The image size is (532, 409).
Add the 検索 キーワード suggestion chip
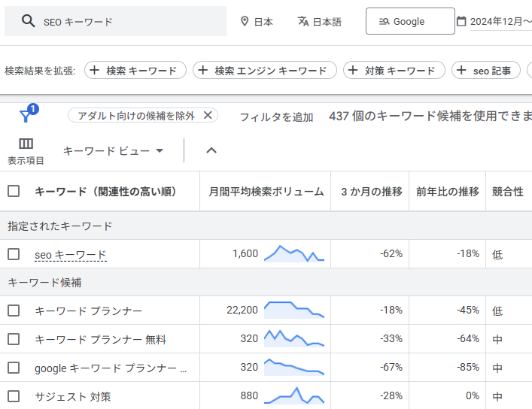135,70
